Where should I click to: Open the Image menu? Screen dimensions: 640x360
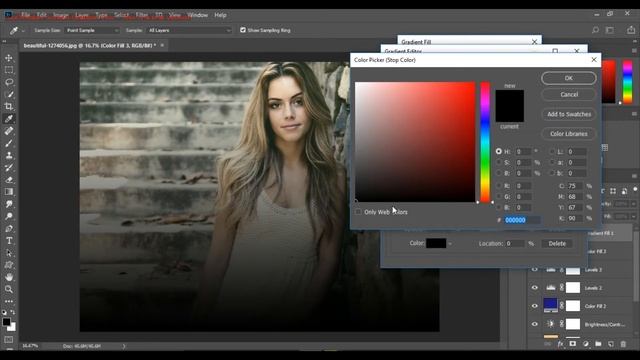pyautogui.click(x=60, y=15)
